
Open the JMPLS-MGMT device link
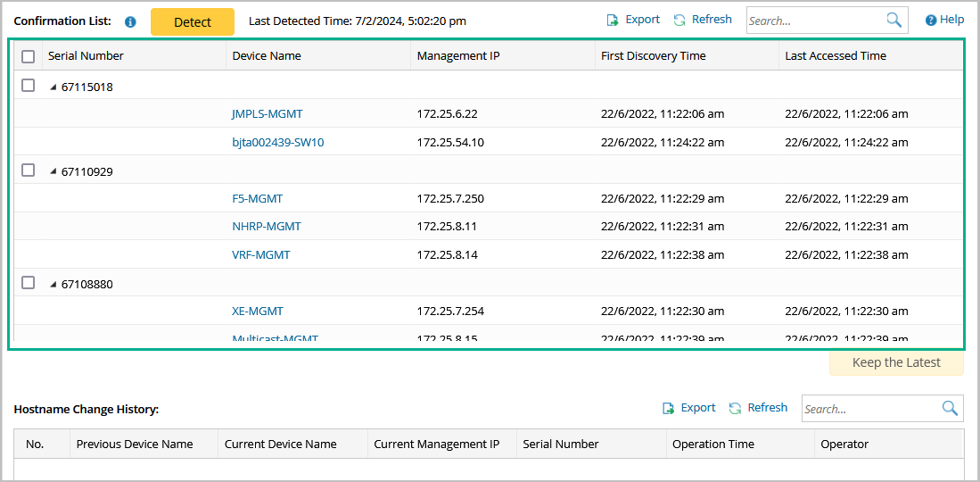267,114
